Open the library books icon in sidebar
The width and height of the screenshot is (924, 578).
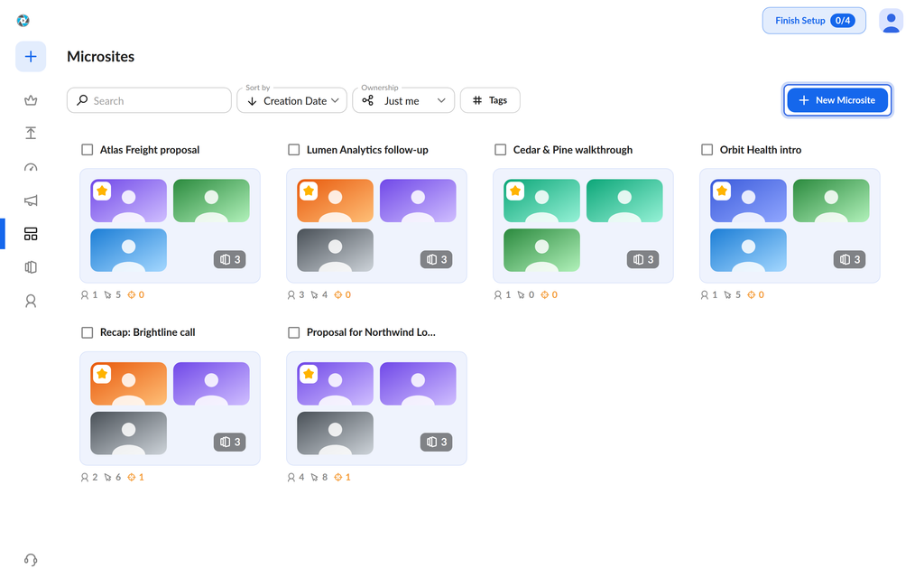tap(31, 267)
